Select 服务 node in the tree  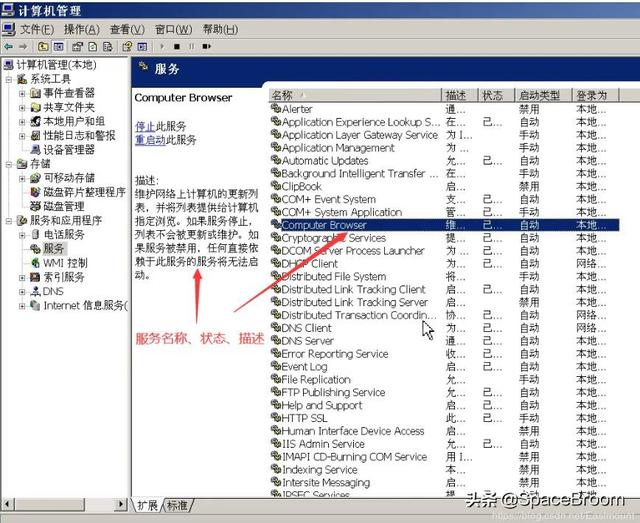coord(53,249)
